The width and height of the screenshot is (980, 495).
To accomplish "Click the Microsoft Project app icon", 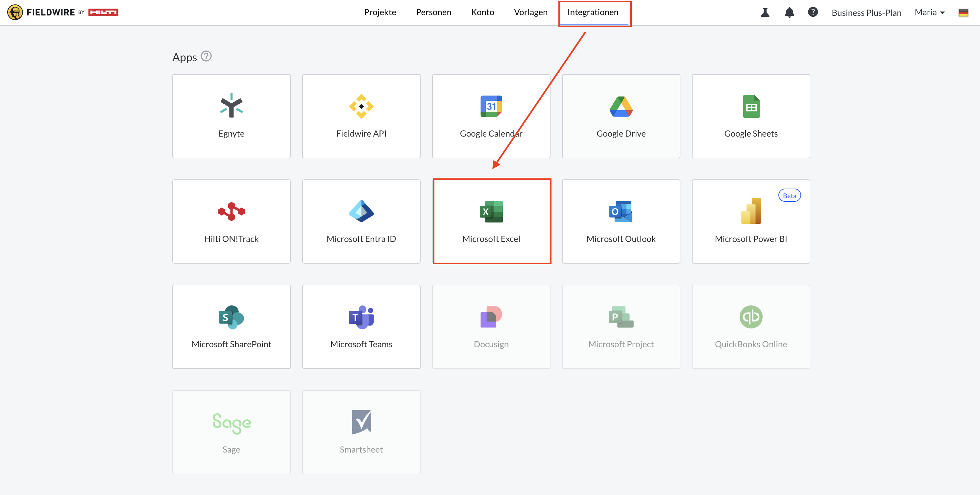I will (x=621, y=317).
